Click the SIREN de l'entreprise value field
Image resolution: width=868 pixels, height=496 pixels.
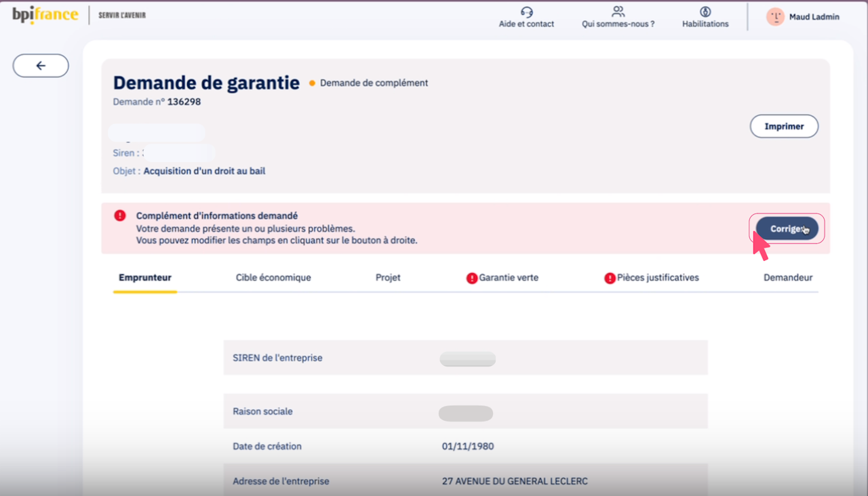(x=467, y=358)
